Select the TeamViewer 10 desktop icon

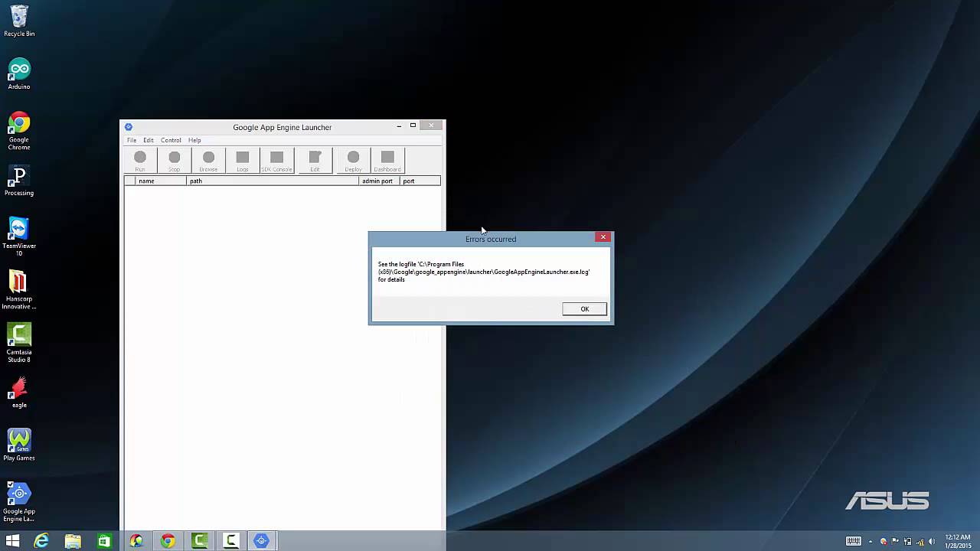[19, 236]
